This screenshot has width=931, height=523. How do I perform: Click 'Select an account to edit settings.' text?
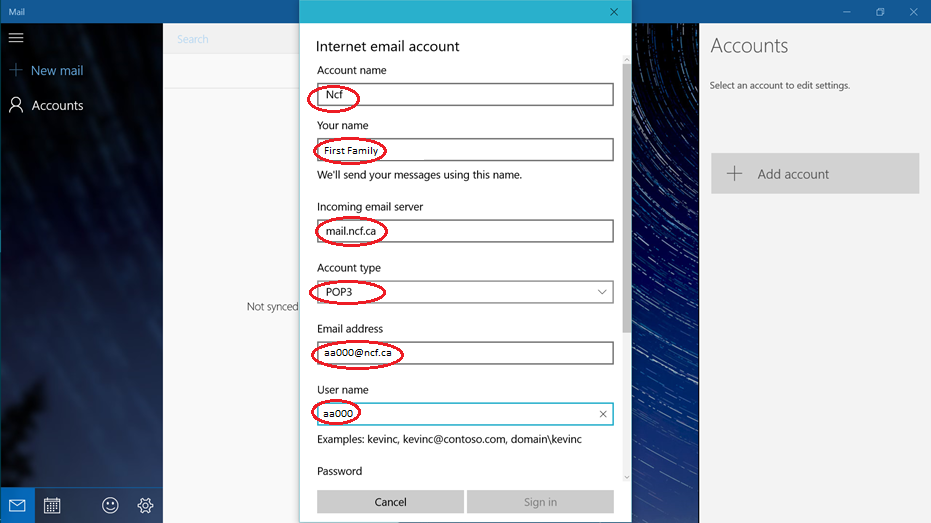tap(780, 85)
